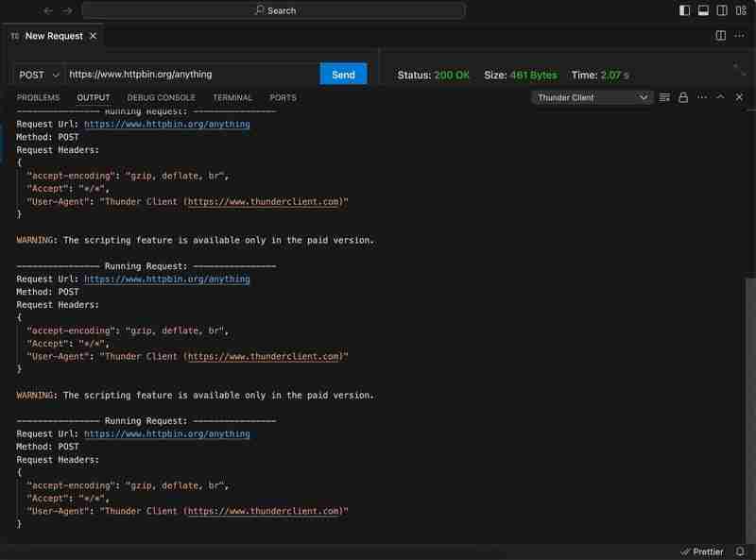Close the Output panel with the X
The height and width of the screenshot is (560, 756).
pos(739,96)
